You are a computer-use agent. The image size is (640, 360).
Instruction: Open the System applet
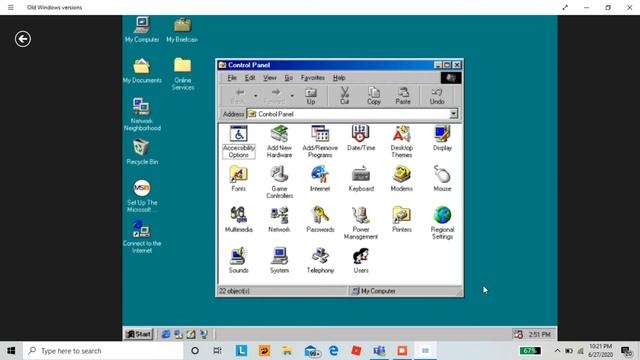[x=279, y=260]
